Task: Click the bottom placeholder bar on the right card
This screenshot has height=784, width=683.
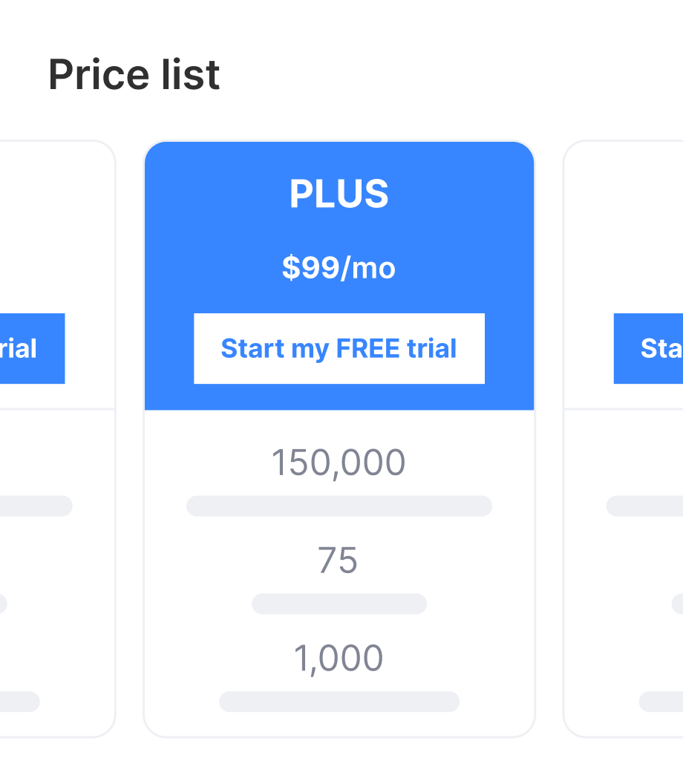Action: (661, 702)
